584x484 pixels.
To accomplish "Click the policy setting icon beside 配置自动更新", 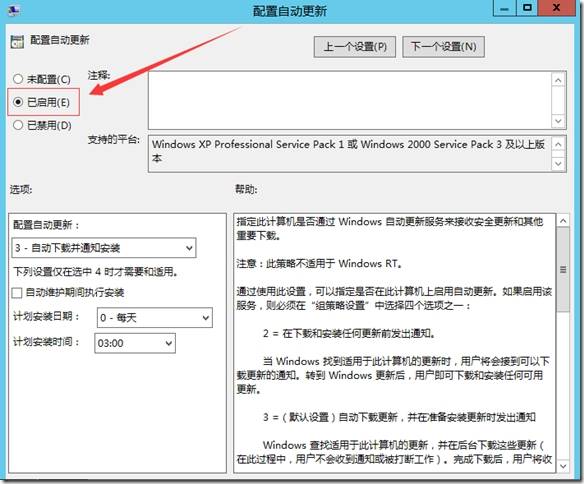I will coord(17,42).
